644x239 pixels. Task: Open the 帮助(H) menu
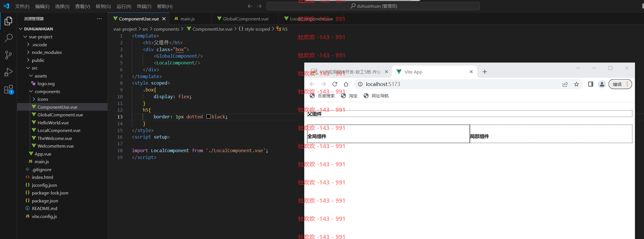pos(164,6)
